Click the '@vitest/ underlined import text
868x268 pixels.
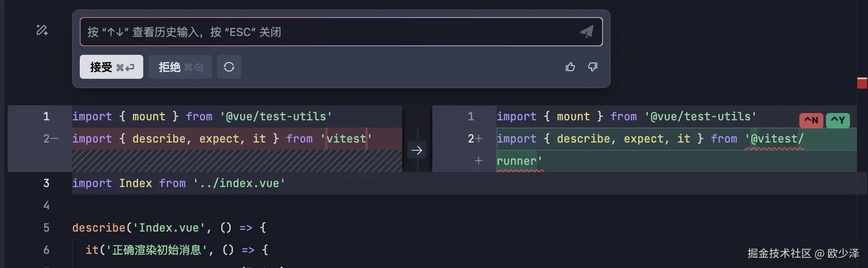coord(775,139)
